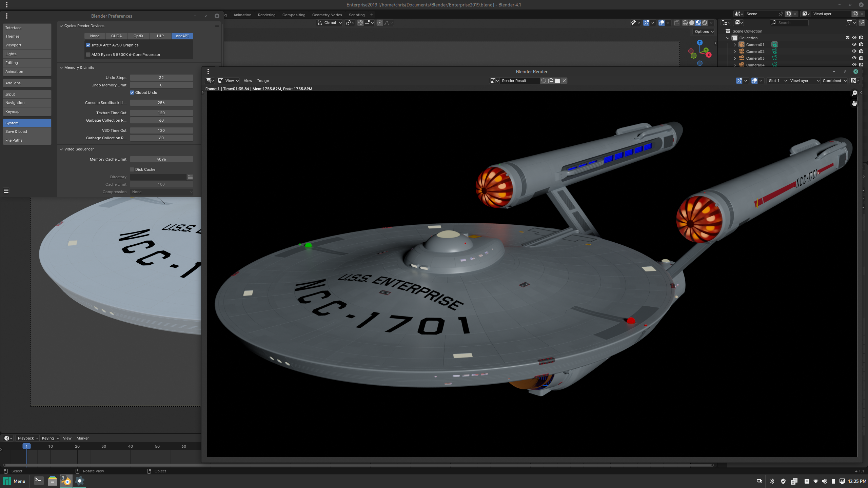
Task: Uncheck Intel Arc A750 Graphics device
Action: coord(88,45)
